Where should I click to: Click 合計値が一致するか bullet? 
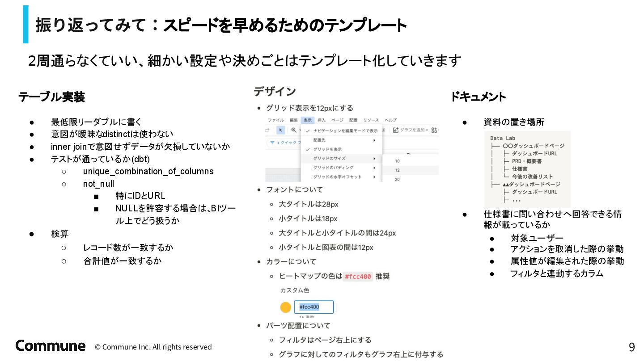point(122,261)
